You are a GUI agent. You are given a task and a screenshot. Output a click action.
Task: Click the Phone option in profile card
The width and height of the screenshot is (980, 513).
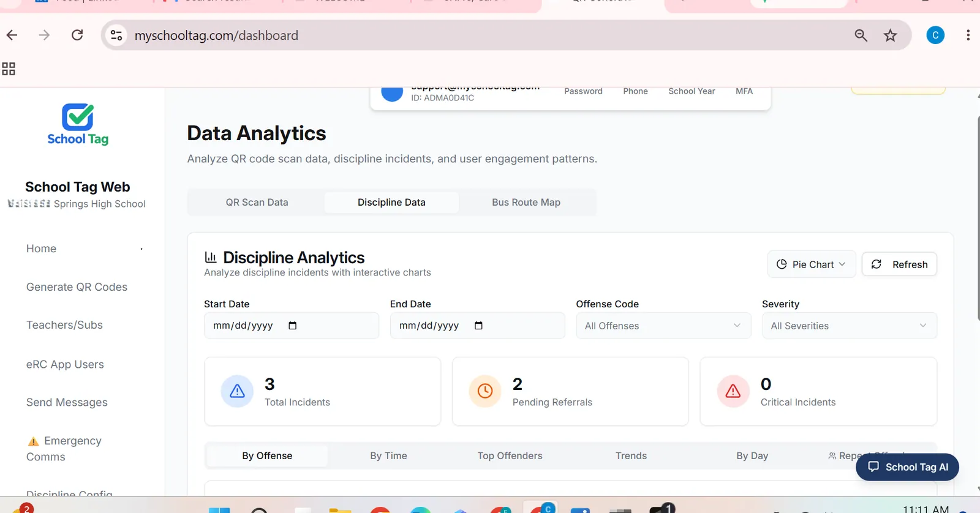pos(635,91)
